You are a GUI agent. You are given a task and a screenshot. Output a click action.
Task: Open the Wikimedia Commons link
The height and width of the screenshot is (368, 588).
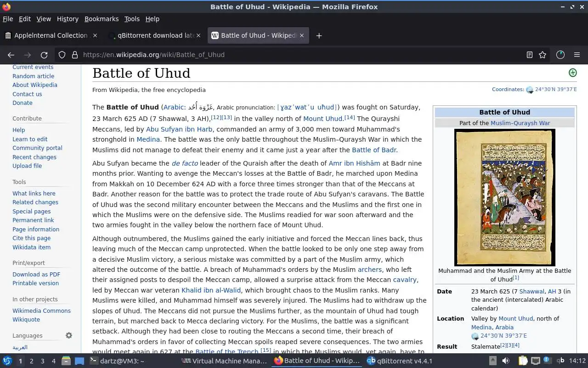pyautogui.click(x=41, y=311)
